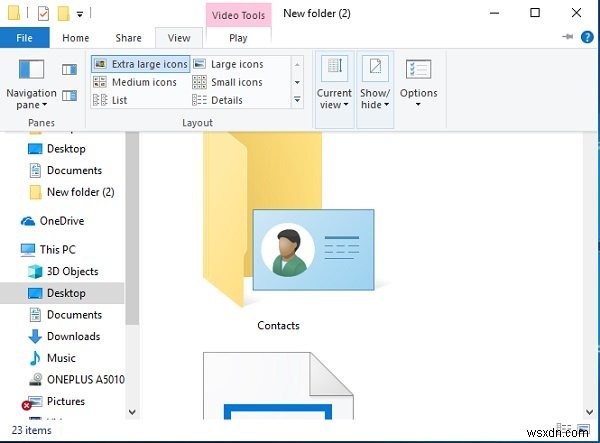Click the Contacts folder name label
600x443 pixels.
click(278, 326)
